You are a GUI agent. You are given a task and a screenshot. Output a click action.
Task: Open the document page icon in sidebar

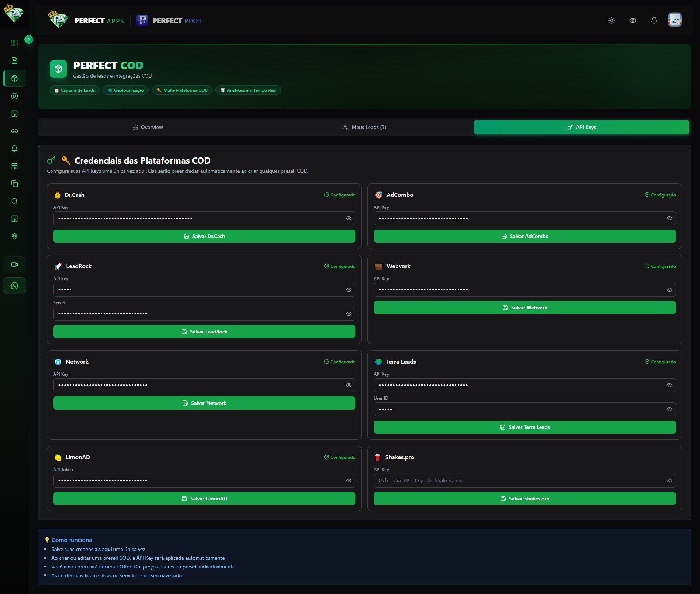(15, 60)
